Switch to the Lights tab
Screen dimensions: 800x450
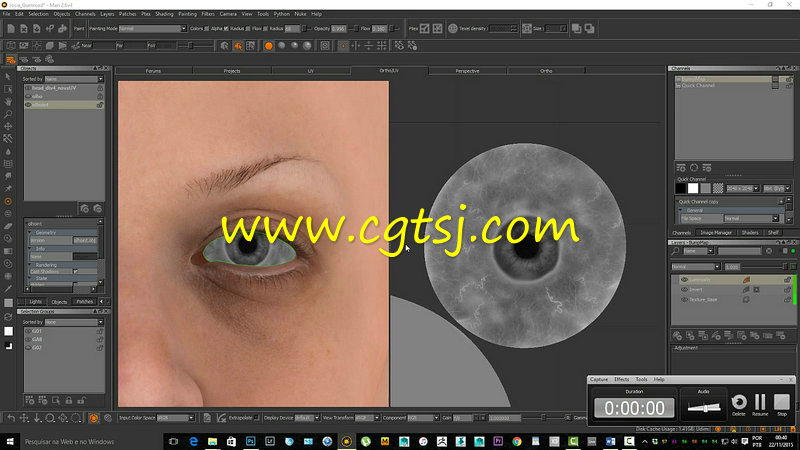35,302
